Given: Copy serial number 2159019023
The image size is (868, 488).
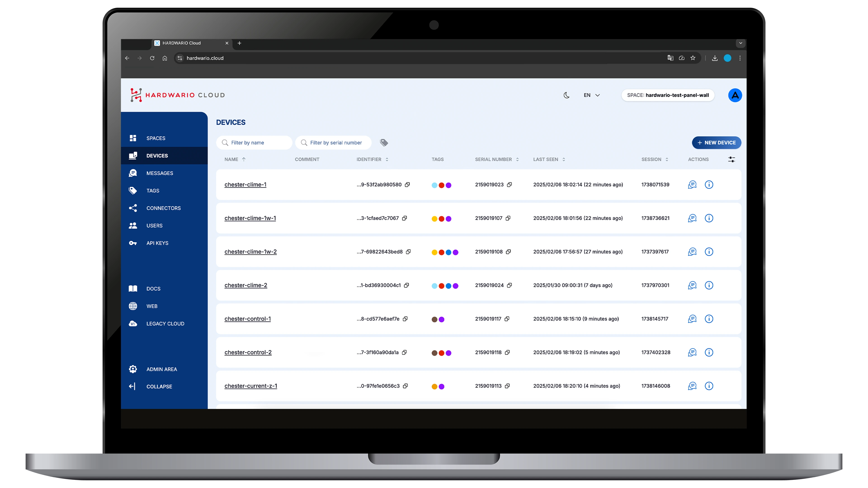Looking at the screenshot, I should tap(509, 185).
